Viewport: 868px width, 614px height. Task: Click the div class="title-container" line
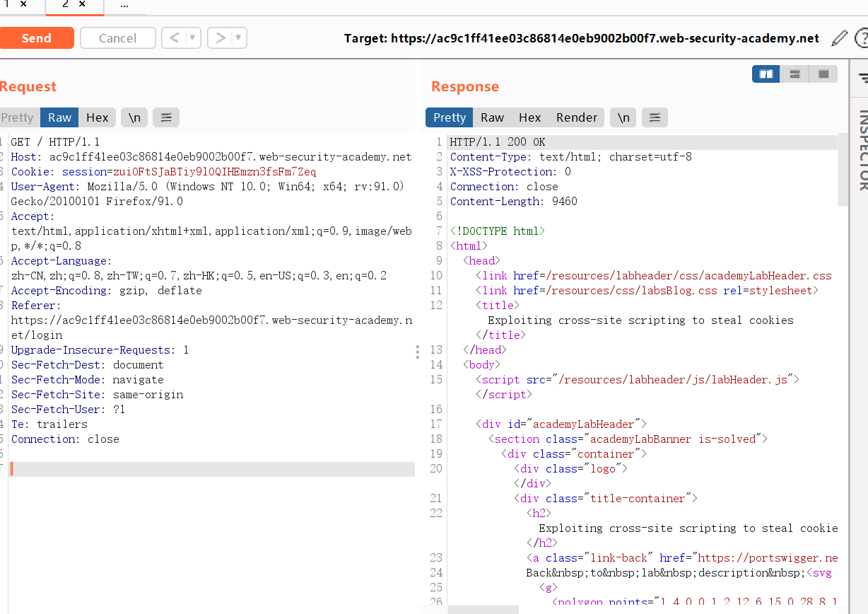click(x=606, y=499)
